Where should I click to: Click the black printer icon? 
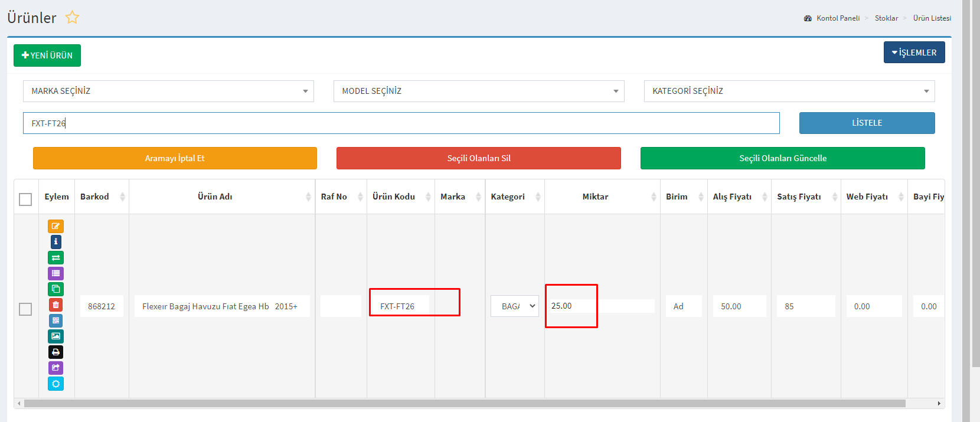[x=55, y=352]
